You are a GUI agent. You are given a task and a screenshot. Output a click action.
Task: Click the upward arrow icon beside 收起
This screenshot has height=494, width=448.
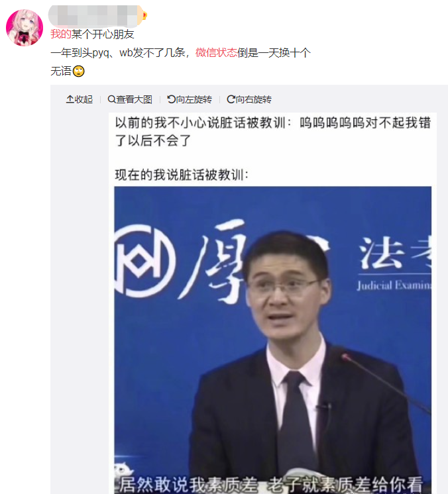[x=70, y=99]
